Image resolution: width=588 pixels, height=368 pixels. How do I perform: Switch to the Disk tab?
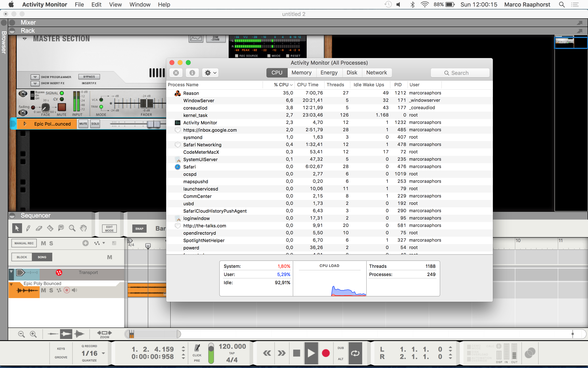point(352,73)
